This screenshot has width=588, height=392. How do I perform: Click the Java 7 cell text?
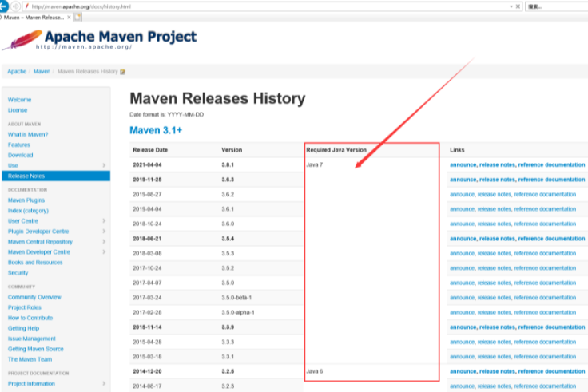(315, 165)
